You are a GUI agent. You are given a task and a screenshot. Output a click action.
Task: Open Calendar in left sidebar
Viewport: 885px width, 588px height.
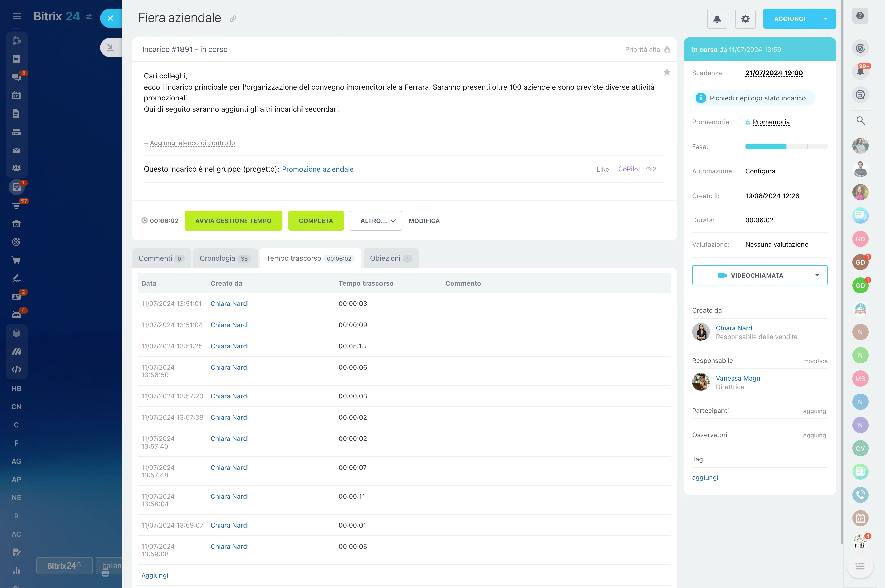pos(16,95)
